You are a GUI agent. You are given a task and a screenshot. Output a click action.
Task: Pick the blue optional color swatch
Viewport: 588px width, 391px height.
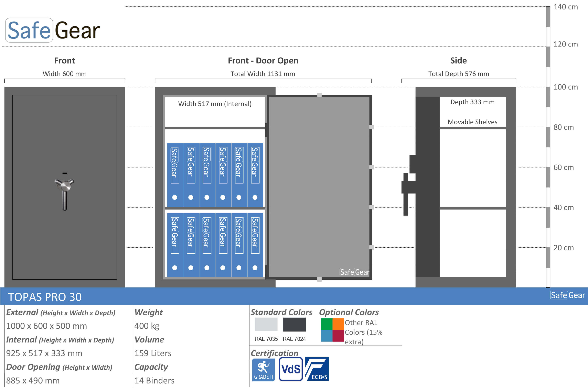pos(327,336)
